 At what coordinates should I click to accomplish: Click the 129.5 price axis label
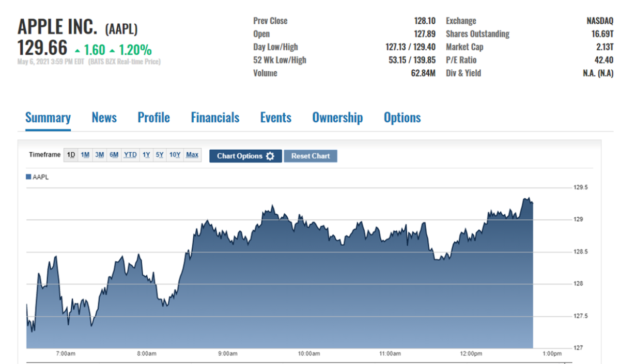pyautogui.click(x=581, y=187)
